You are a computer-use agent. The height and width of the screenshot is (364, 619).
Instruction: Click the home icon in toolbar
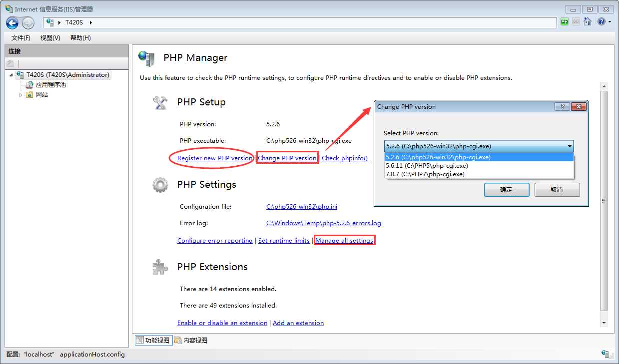point(588,22)
